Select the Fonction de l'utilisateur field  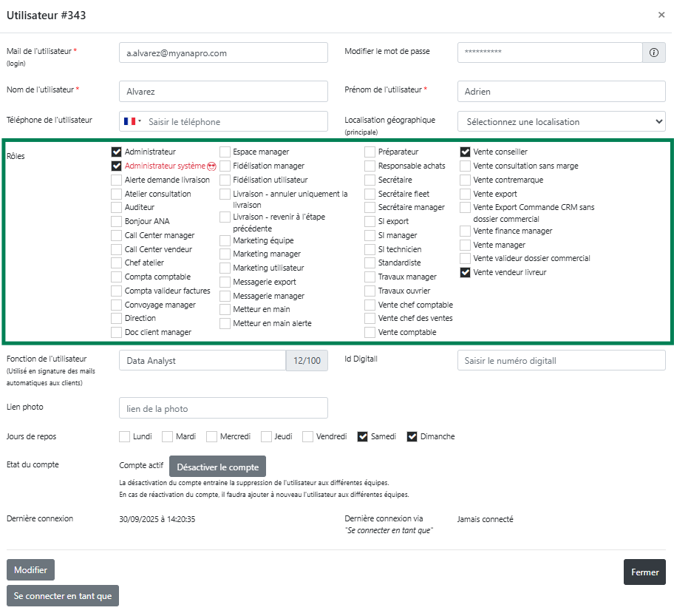coord(202,360)
